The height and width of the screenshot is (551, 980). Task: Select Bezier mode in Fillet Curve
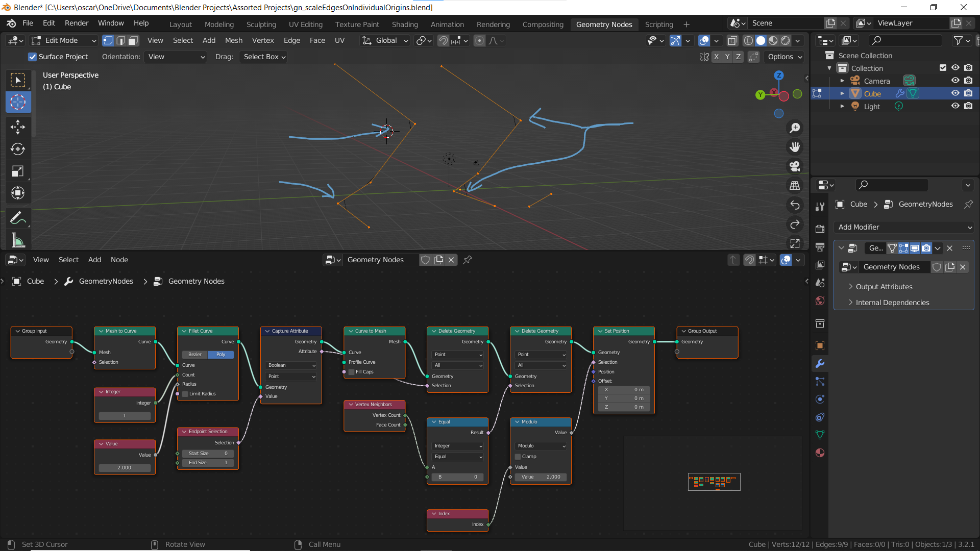[195, 355]
